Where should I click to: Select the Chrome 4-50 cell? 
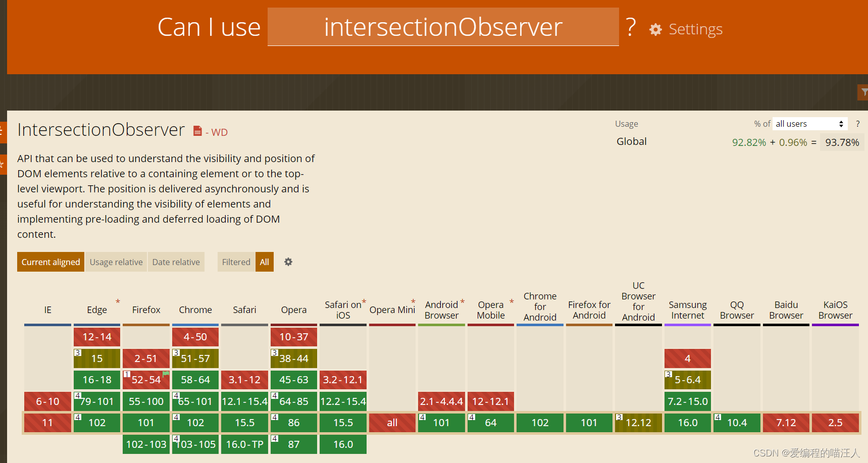(195, 337)
